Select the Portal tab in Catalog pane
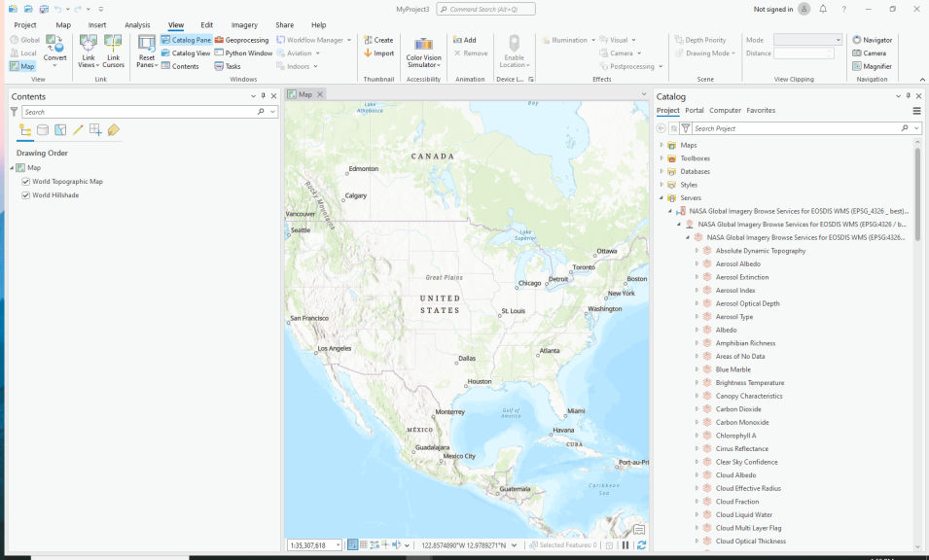The width and height of the screenshot is (929, 560). (x=694, y=110)
